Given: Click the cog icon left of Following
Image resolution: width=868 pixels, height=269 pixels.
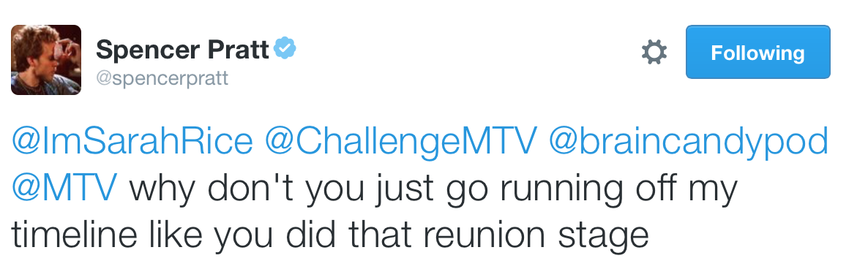Looking at the screenshot, I should coord(654,53).
